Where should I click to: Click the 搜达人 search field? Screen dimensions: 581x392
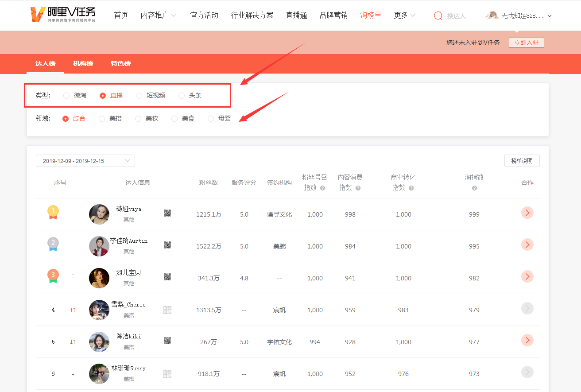(x=457, y=16)
